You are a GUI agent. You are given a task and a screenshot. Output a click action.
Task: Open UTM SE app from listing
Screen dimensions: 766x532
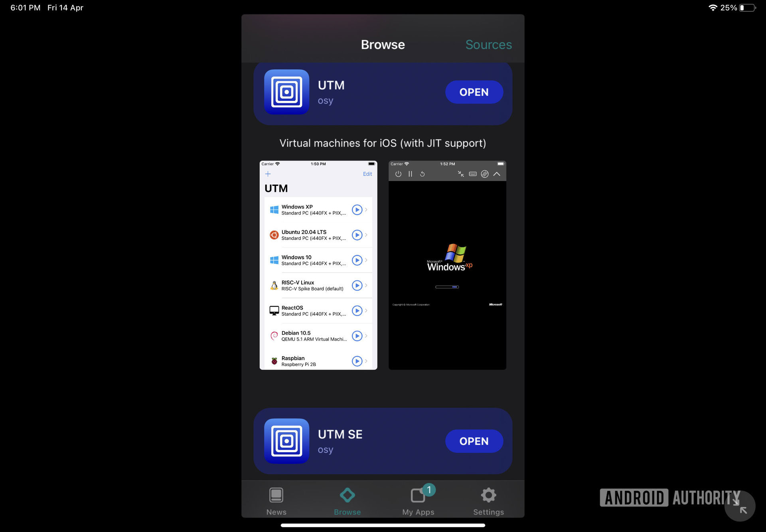(x=473, y=441)
